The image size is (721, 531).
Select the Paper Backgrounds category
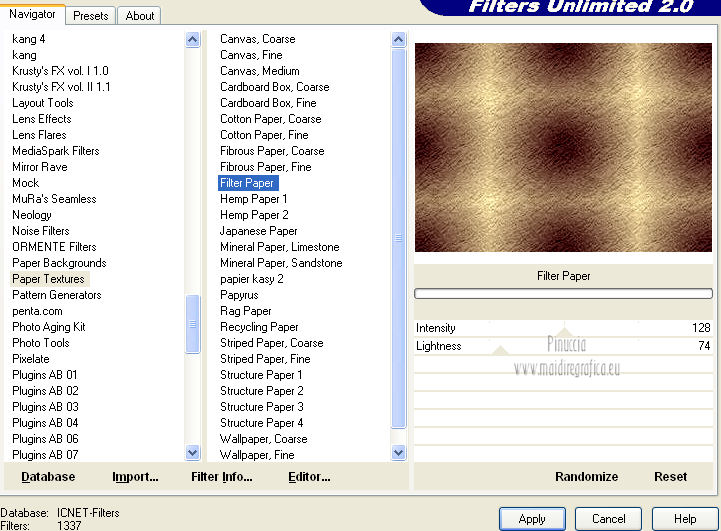pyautogui.click(x=59, y=263)
